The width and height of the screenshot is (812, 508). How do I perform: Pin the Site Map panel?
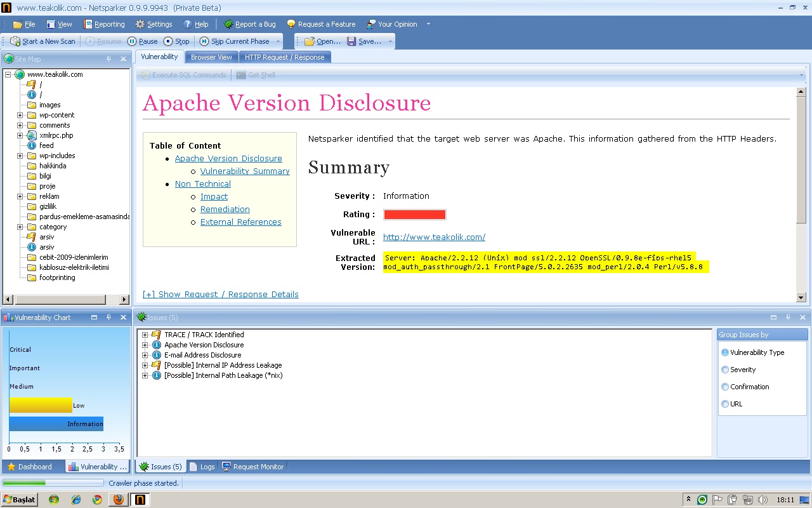(108, 58)
